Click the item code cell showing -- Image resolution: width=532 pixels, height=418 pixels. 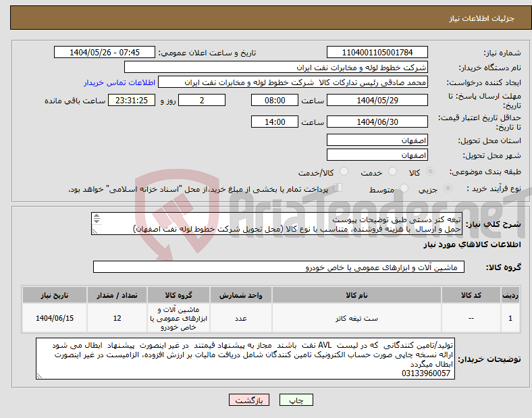tap(471, 318)
